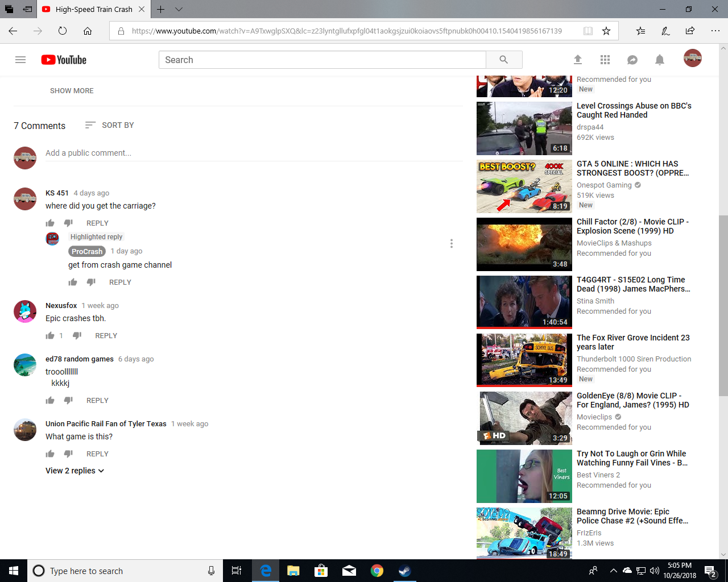Go to the YouTube home logo
The height and width of the screenshot is (582, 728).
(64, 60)
